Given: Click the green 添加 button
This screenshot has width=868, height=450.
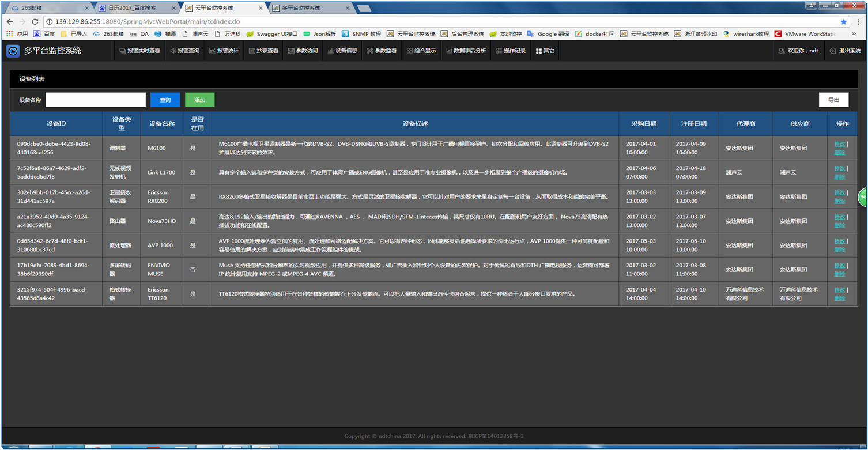Looking at the screenshot, I should click(x=199, y=100).
